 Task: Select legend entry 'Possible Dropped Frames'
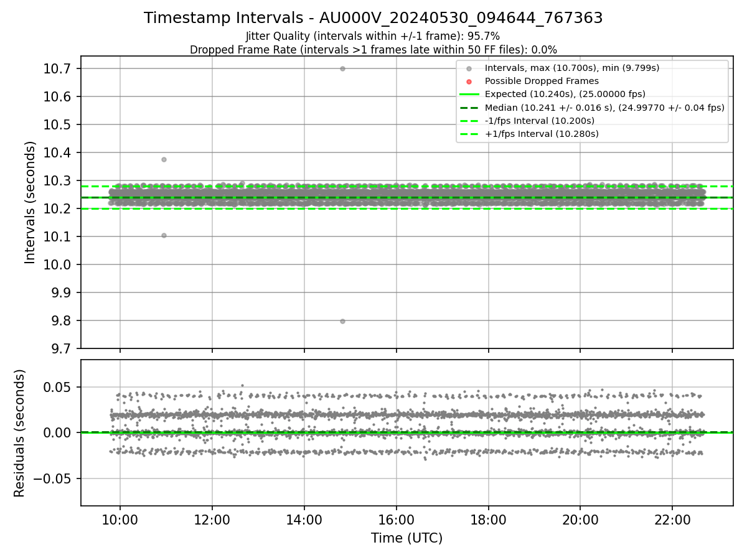542,81
